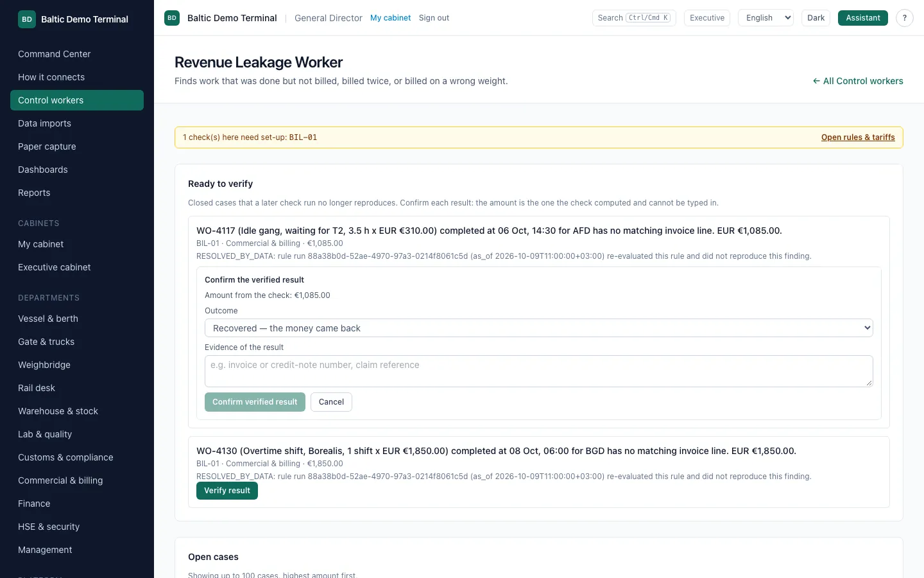Open Warehouse & stock department

click(77, 411)
